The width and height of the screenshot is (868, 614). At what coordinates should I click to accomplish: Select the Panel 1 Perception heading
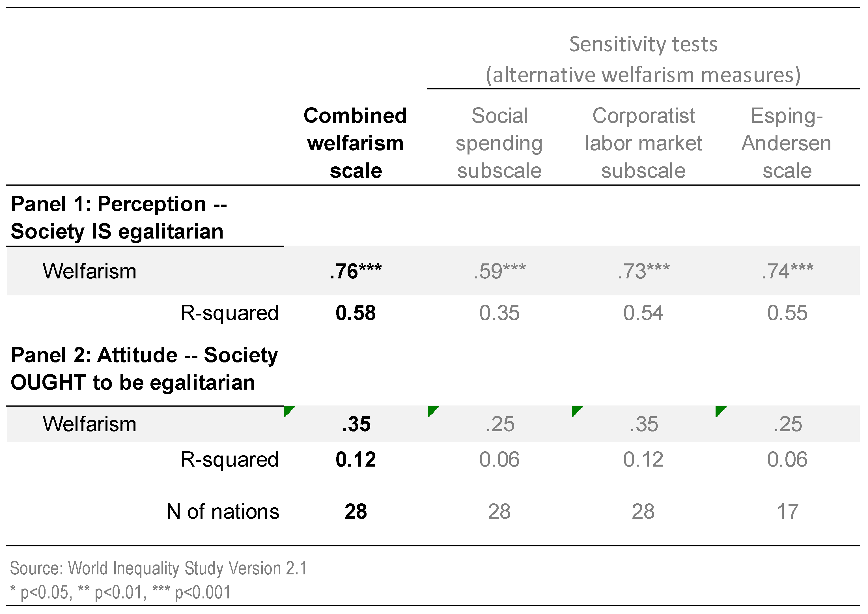[x=119, y=218]
